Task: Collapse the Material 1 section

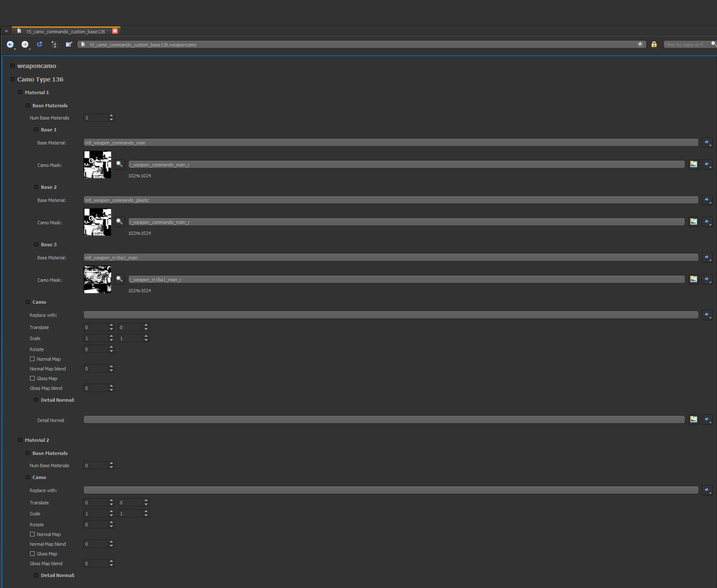Action: click(20, 93)
